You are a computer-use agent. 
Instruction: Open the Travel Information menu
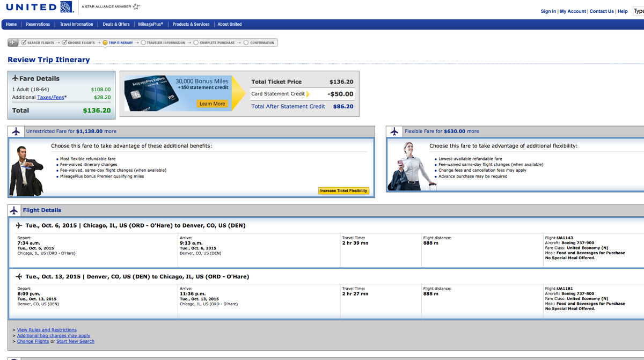tap(76, 24)
